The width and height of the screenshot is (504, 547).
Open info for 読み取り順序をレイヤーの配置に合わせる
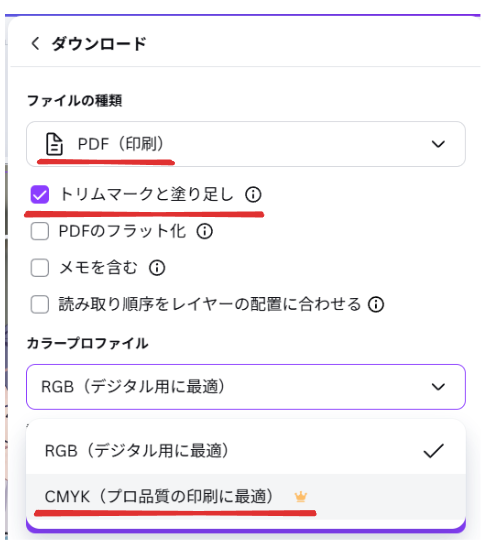376,305
